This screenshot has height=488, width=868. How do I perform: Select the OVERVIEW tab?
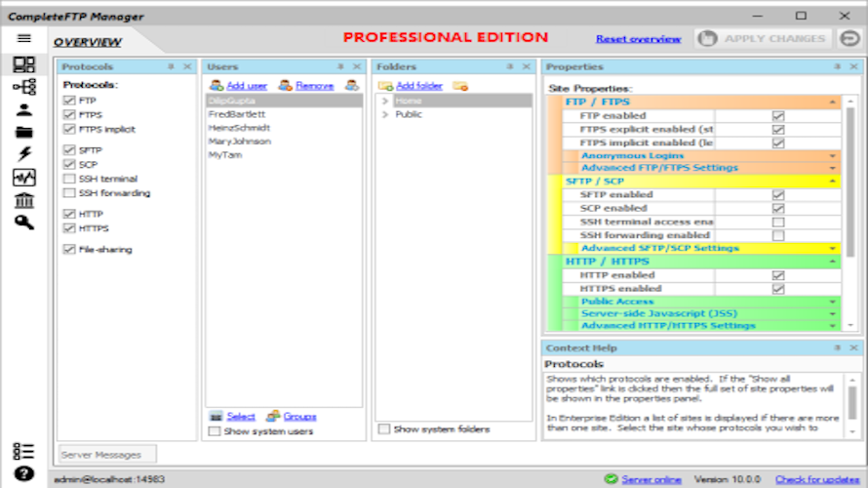(x=88, y=42)
